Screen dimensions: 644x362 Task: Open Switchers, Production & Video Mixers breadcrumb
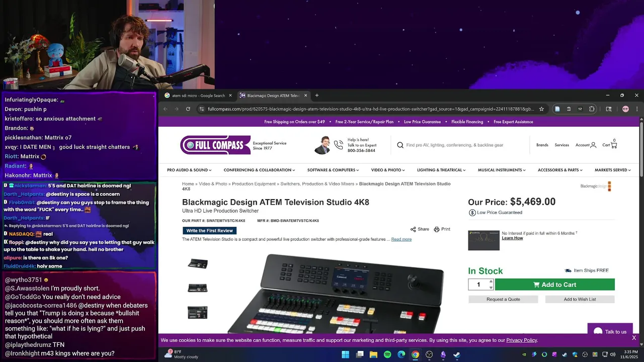(x=317, y=184)
